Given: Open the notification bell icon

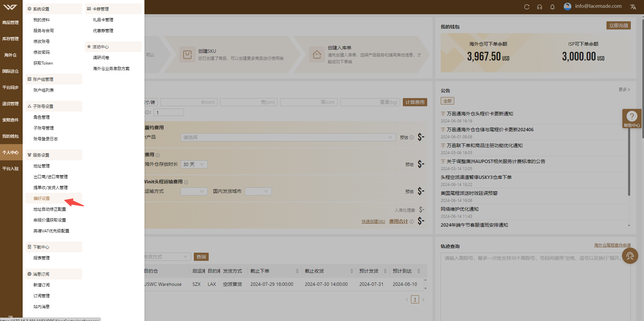Looking at the screenshot, I should tap(552, 7).
